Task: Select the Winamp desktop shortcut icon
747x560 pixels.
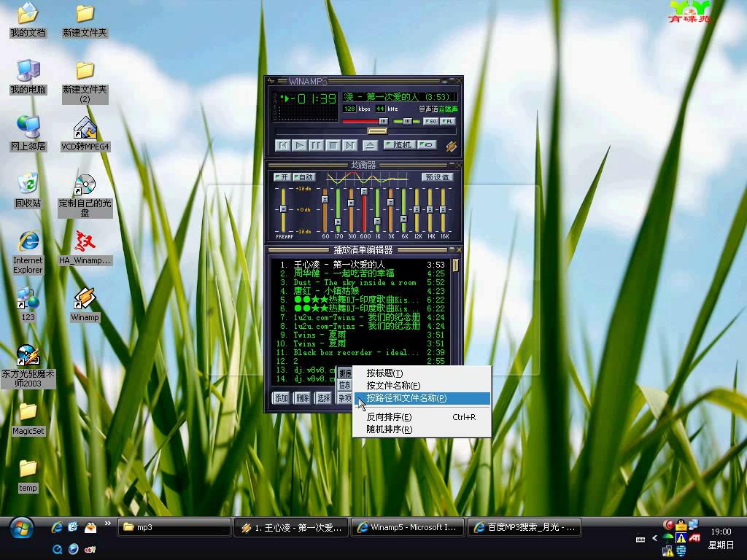Action: click(x=85, y=304)
